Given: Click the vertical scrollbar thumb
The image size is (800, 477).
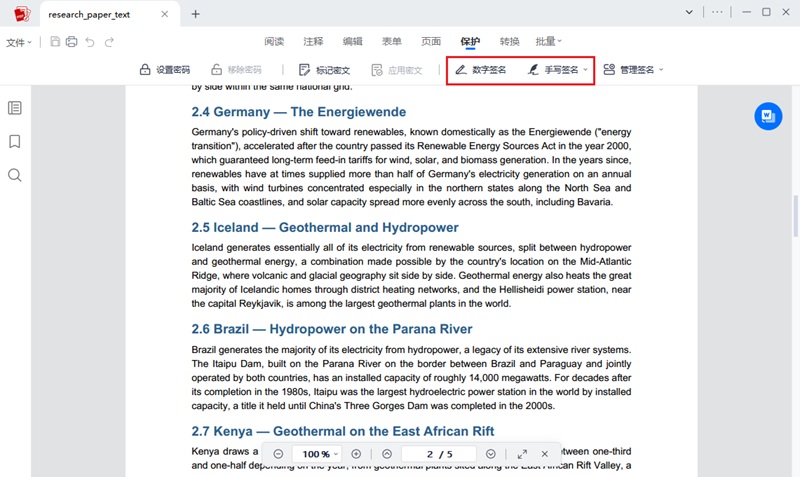Looking at the screenshot, I should (x=795, y=216).
